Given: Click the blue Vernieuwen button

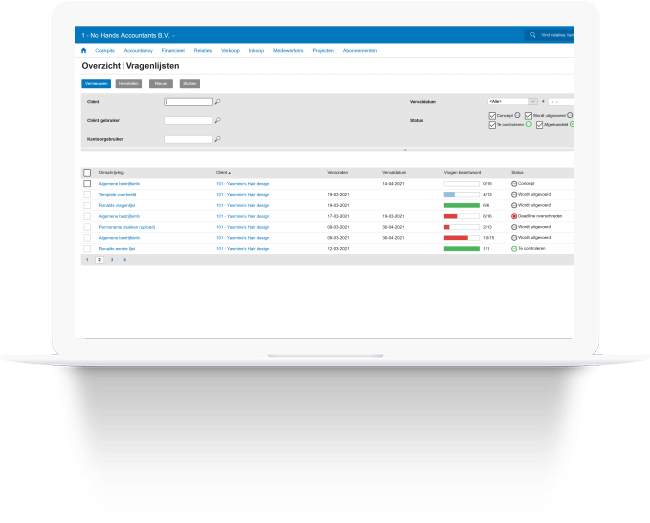Looking at the screenshot, I should click(96, 84).
